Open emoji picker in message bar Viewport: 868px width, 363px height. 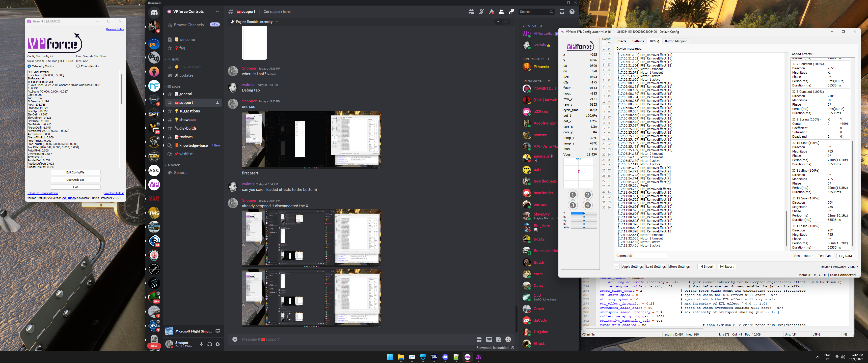tap(508, 339)
